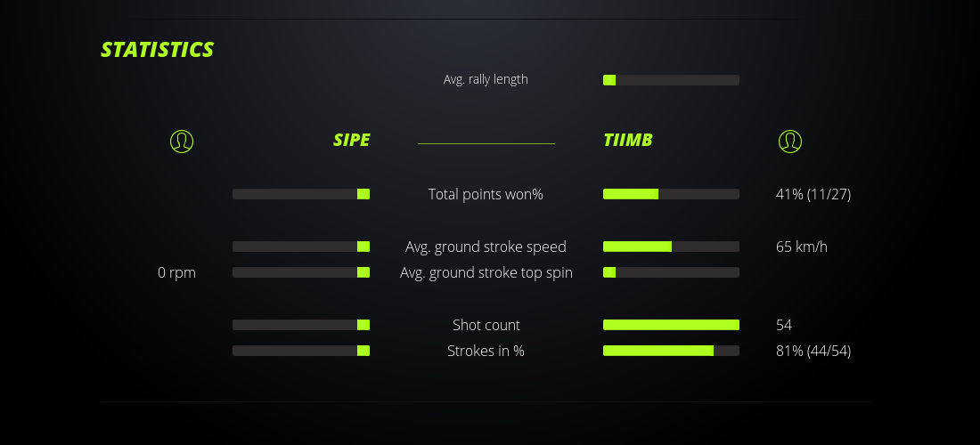Select the Shot count label
Image resolution: width=980 pixels, height=445 pixels.
(x=486, y=325)
